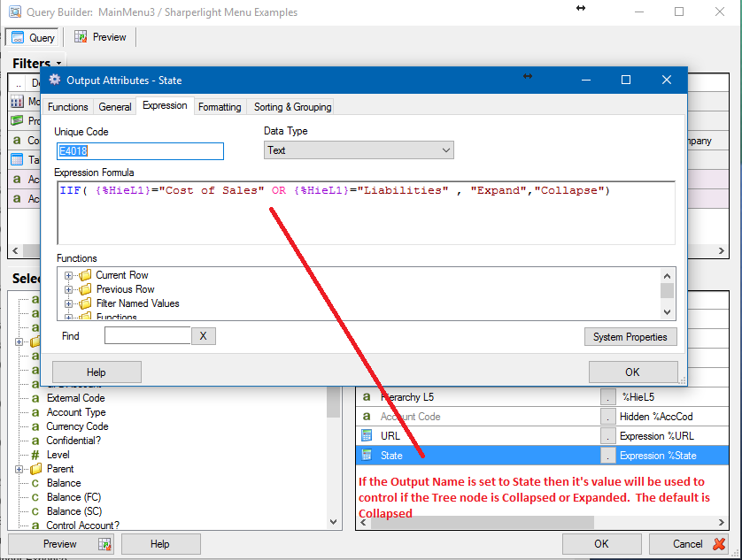Click Cancel in the Query Builder
This screenshot has height=560, width=742.
coord(690,544)
